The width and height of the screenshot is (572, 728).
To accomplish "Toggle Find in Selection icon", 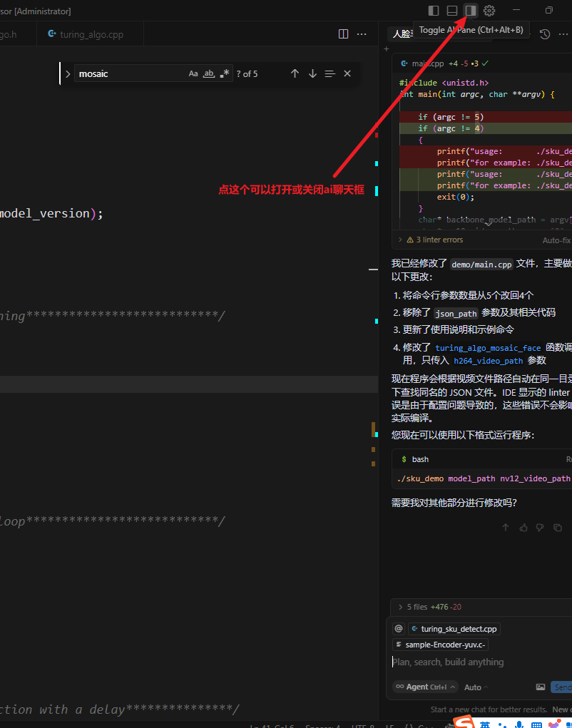I will coord(330,73).
